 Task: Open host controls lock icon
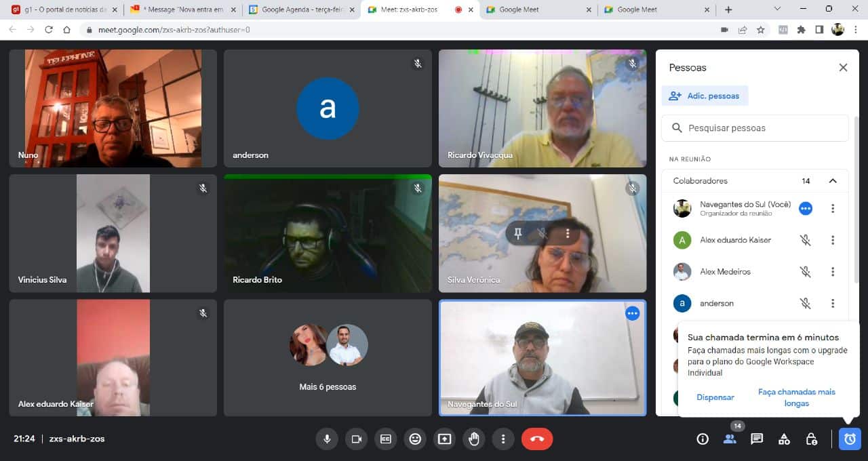tap(811, 439)
